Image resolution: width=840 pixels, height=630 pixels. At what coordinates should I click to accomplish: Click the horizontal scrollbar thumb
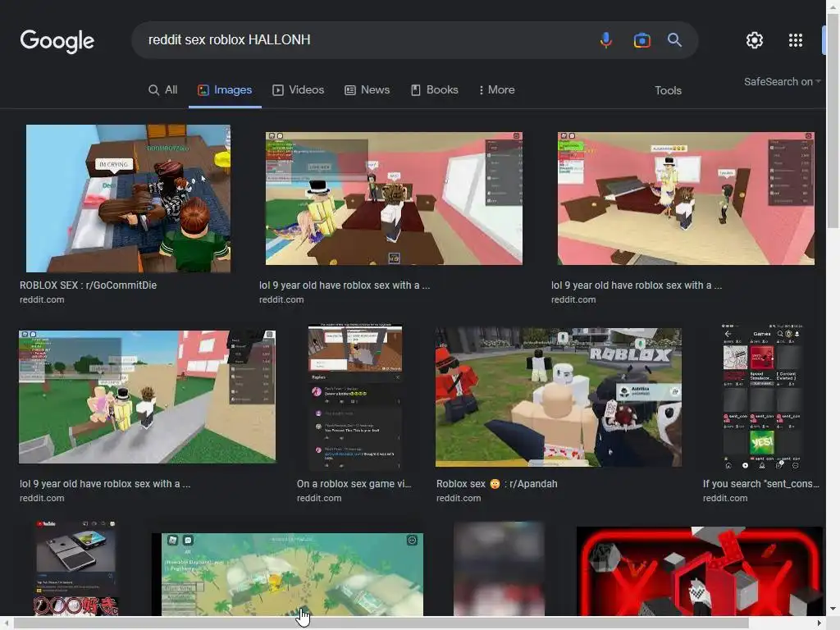coord(381,623)
